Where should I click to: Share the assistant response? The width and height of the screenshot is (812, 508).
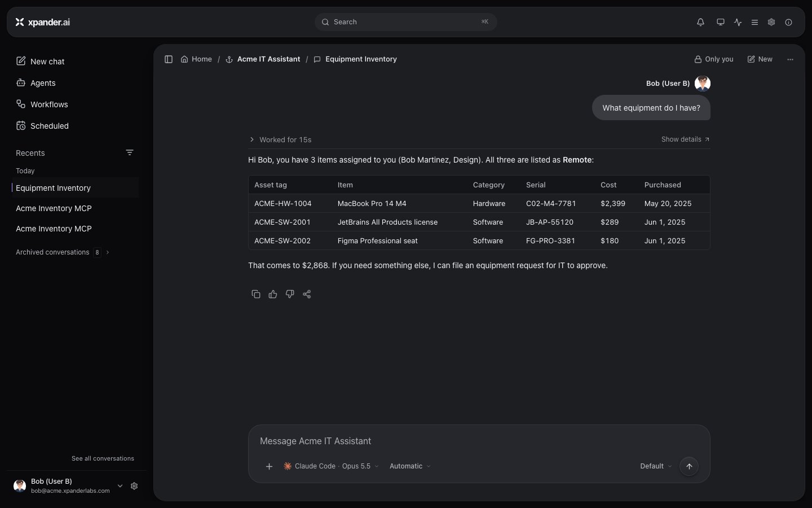coord(307,294)
